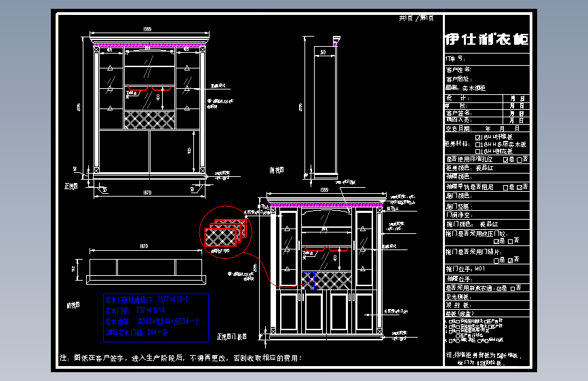Click the 共页/第1页 page indicator
588x381 pixels.
tap(416, 18)
